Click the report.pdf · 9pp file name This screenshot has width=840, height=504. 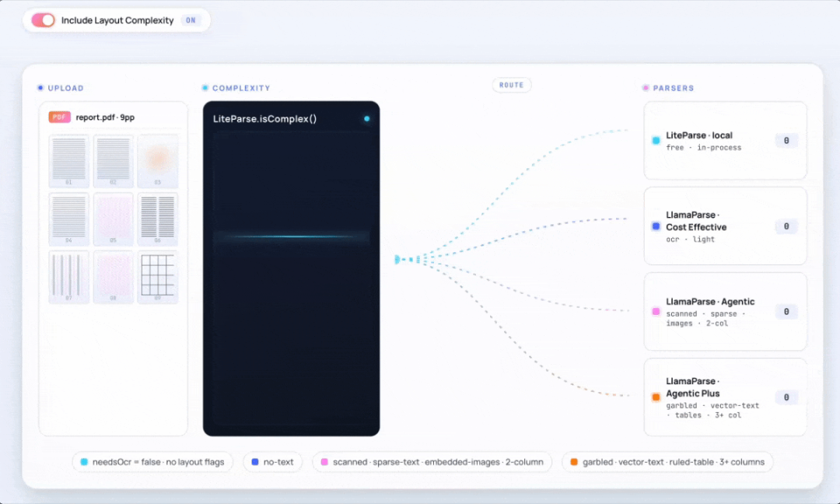tap(105, 117)
